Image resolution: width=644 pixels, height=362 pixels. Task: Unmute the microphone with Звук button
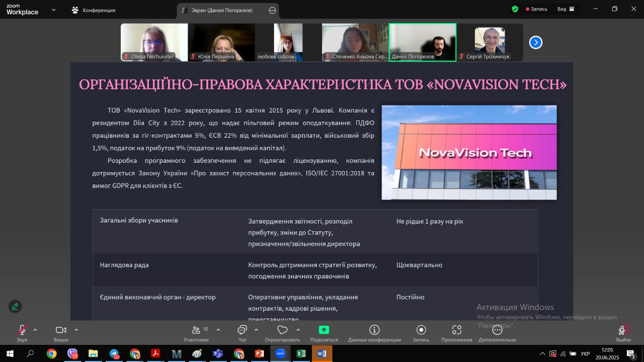coord(22,333)
